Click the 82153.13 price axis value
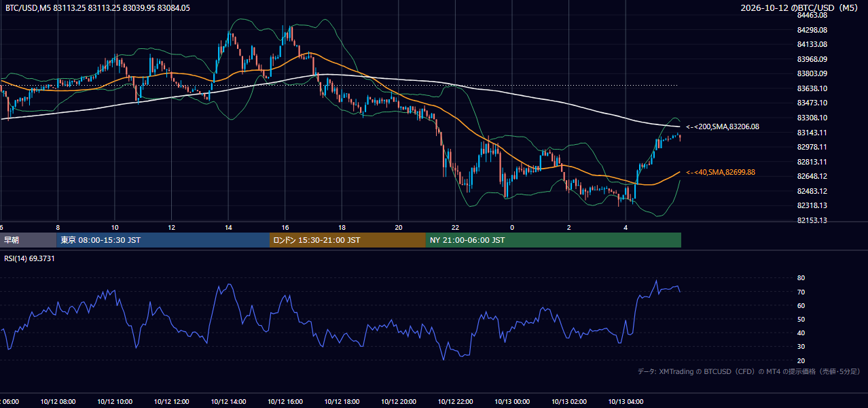The height and width of the screenshot is (408, 868). (812, 220)
